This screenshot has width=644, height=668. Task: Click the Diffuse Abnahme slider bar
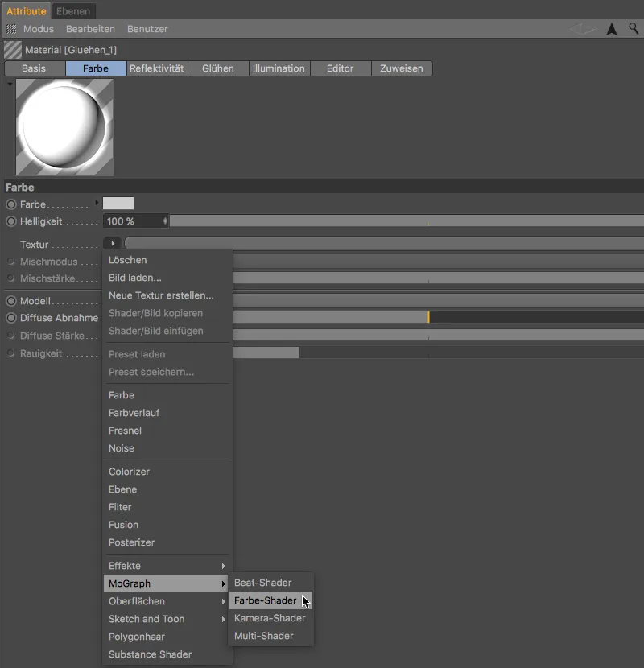pos(438,317)
